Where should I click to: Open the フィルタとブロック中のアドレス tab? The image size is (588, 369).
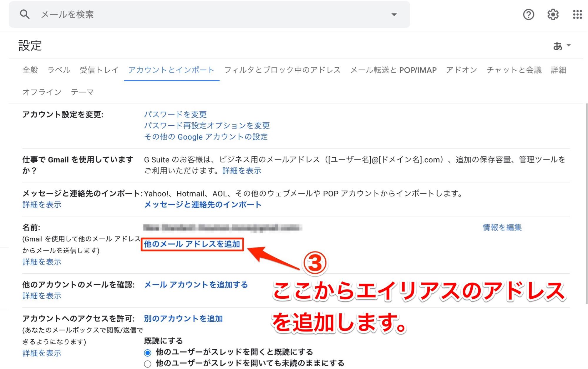coord(282,70)
